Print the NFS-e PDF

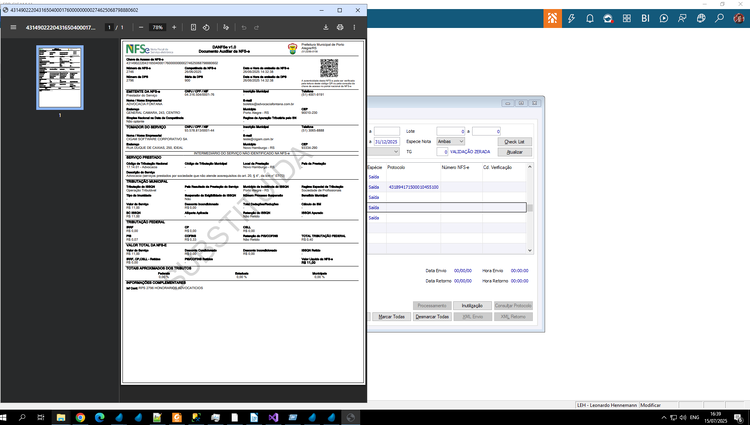(x=340, y=27)
